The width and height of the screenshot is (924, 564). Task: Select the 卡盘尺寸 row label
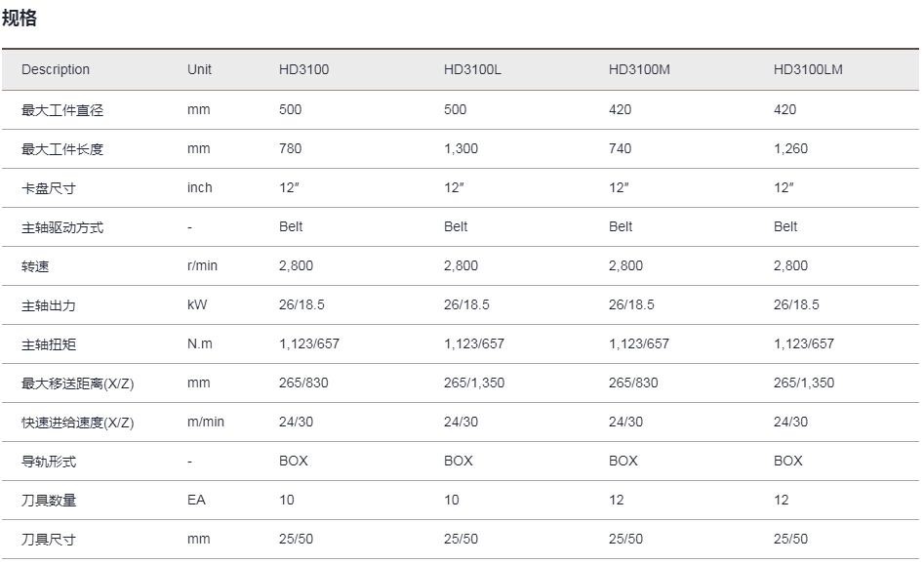tap(49, 188)
